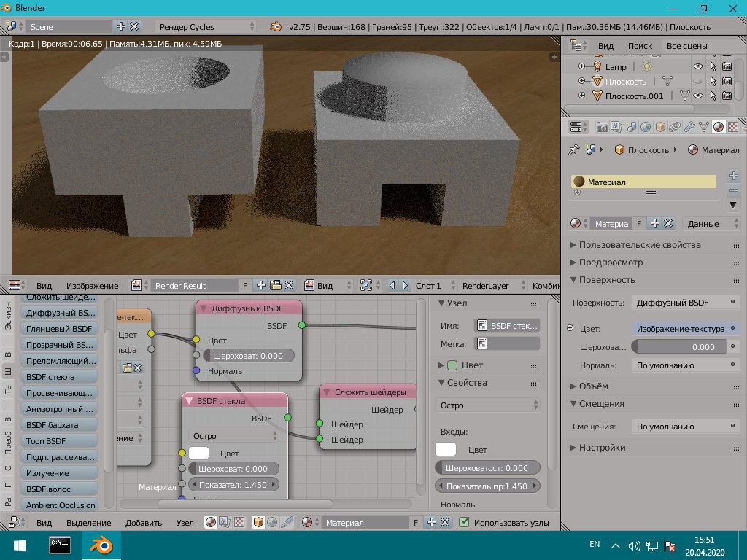747x560 pixels.
Task: Add BSDF стекла node from shelf
Action: pyautogui.click(x=59, y=377)
